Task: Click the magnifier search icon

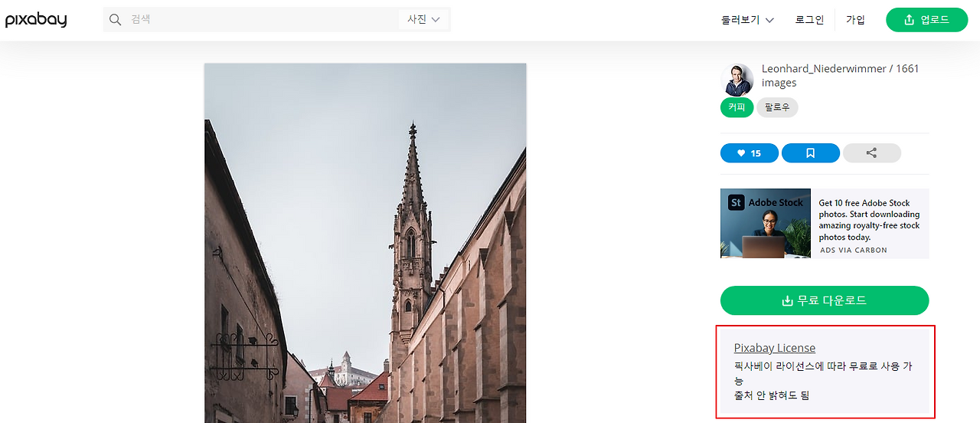Action: tap(116, 20)
